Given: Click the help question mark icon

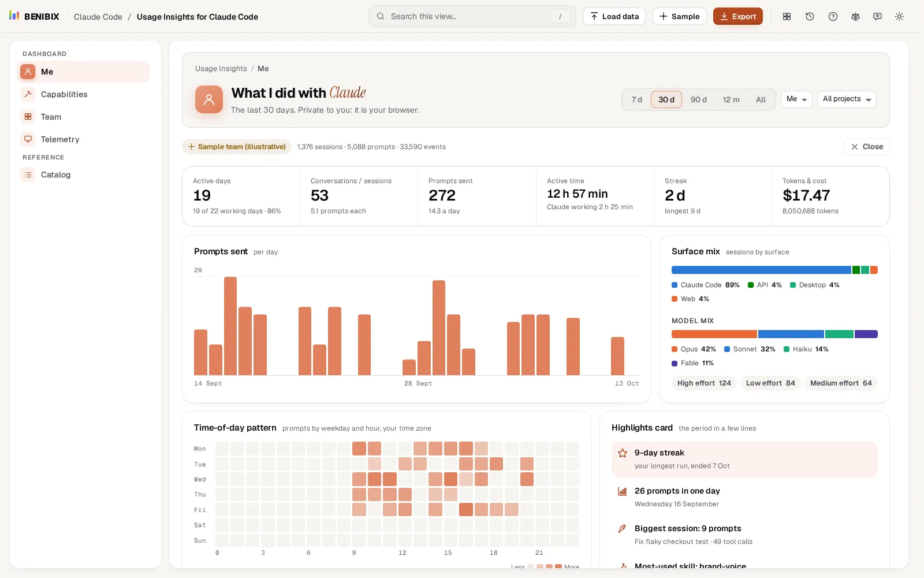Looking at the screenshot, I should (x=833, y=17).
